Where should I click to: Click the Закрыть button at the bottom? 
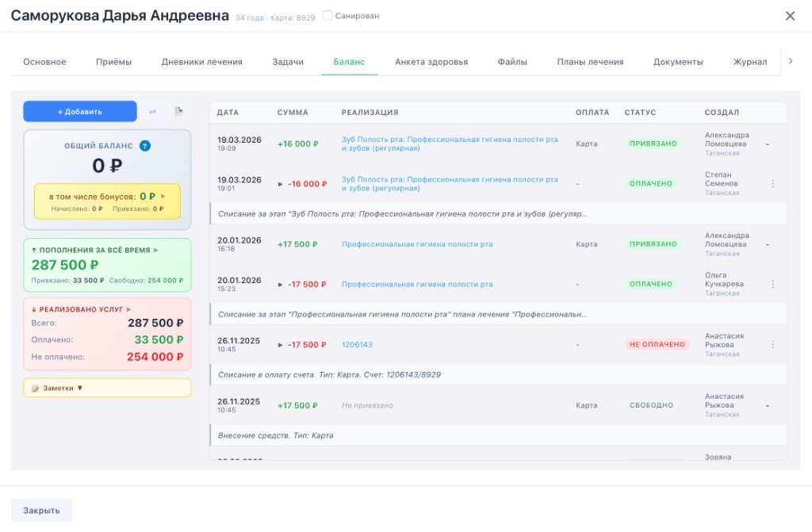[x=41, y=511]
